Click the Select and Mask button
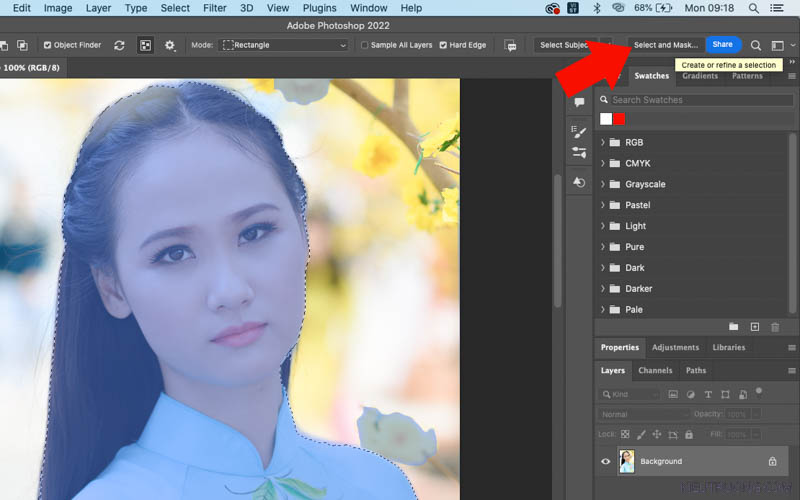Screen dimensions: 800x500 point(666,45)
